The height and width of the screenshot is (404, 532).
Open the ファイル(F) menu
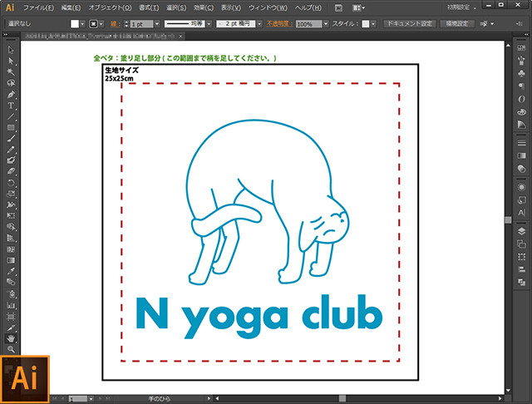pos(37,7)
